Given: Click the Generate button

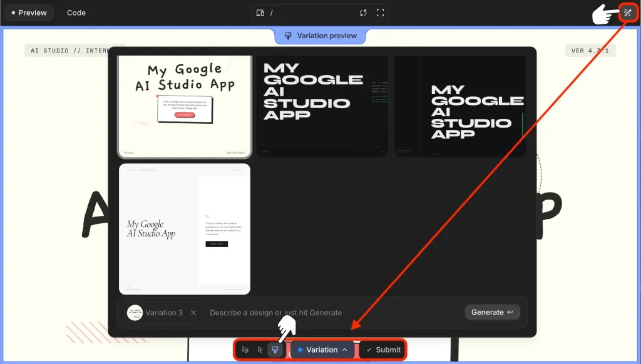Looking at the screenshot, I should point(492,312).
